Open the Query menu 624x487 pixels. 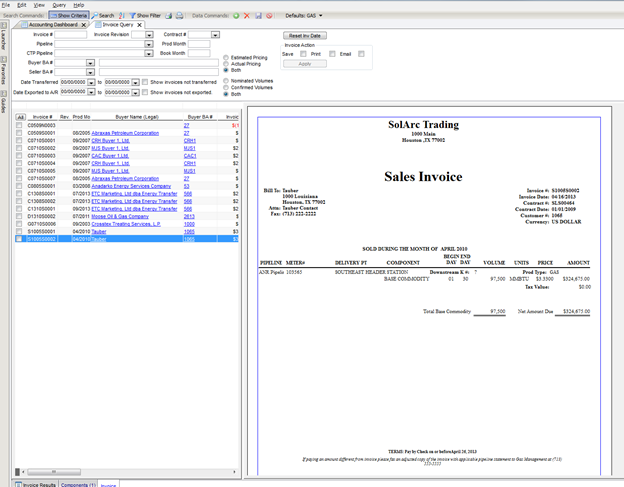click(59, 5)
